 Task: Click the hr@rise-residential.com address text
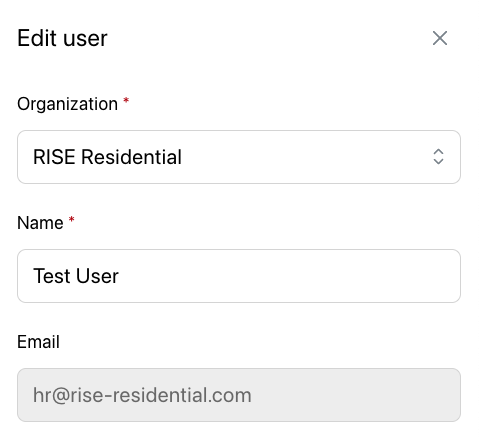pyautogui.click(x=142, y=395)
